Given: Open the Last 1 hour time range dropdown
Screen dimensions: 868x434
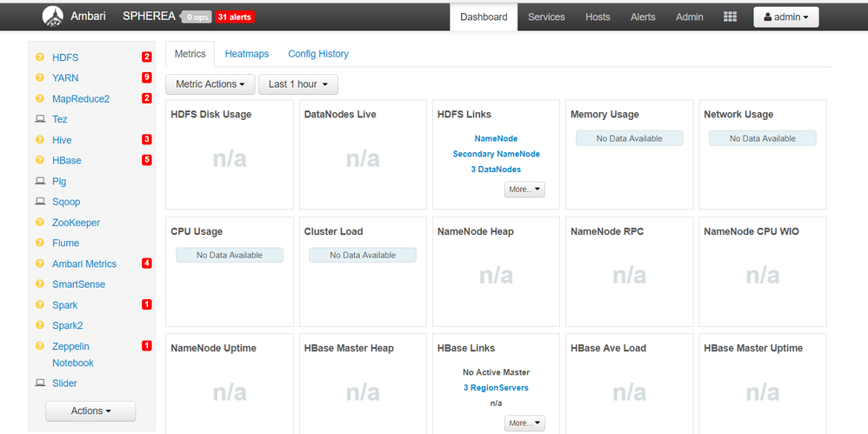Looking at the screenshot, I should (298, 84).
